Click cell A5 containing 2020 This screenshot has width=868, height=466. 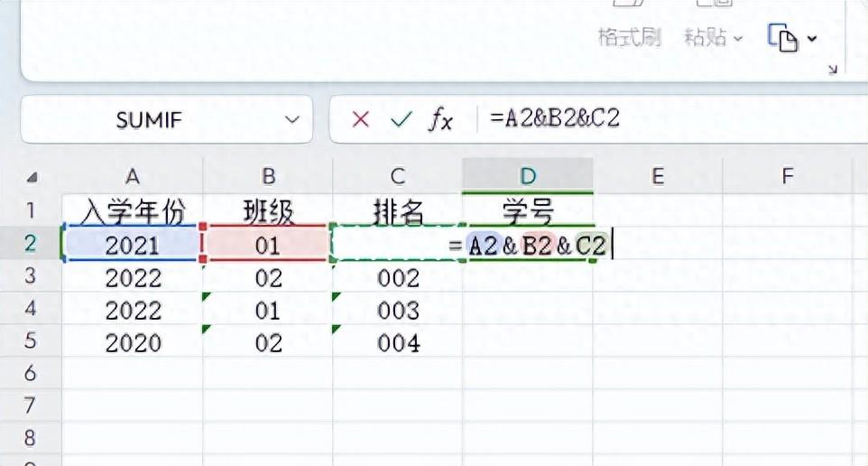pyautogui.click(x=133, y=342)
